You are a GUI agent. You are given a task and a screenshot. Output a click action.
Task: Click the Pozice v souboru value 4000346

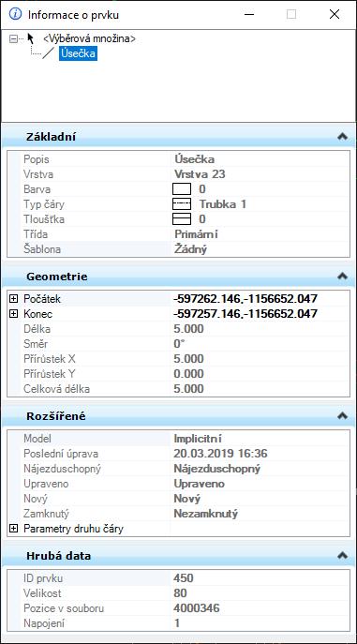(197, 608)
